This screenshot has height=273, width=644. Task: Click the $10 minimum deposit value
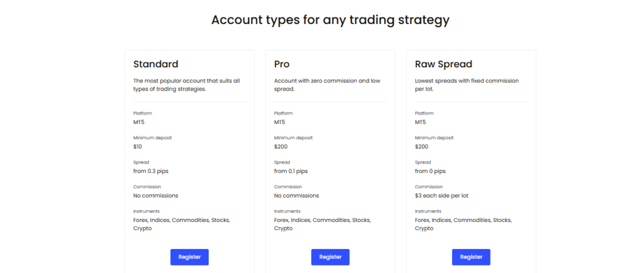(x=138, y=147)
